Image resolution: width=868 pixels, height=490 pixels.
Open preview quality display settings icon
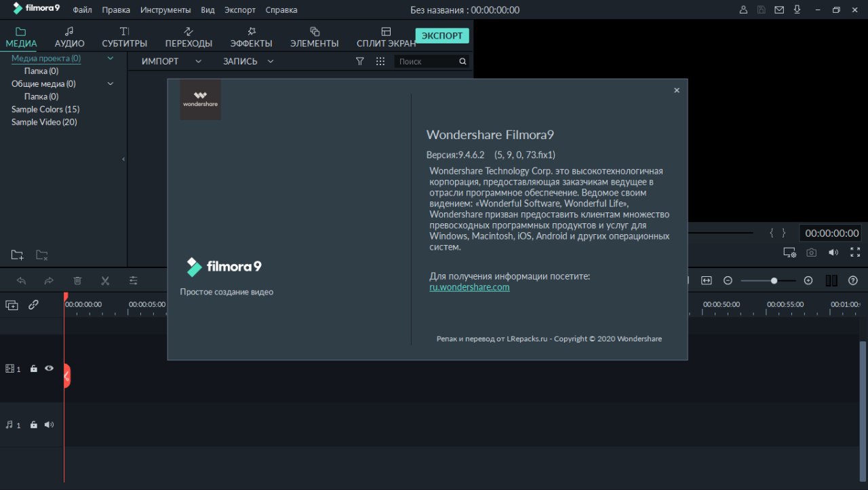789,252
